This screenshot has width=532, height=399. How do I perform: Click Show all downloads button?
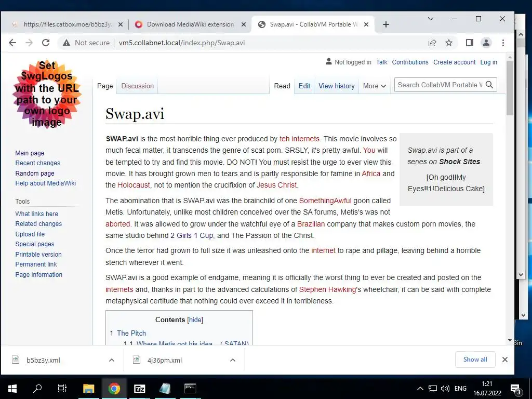[x=475, y=360]
